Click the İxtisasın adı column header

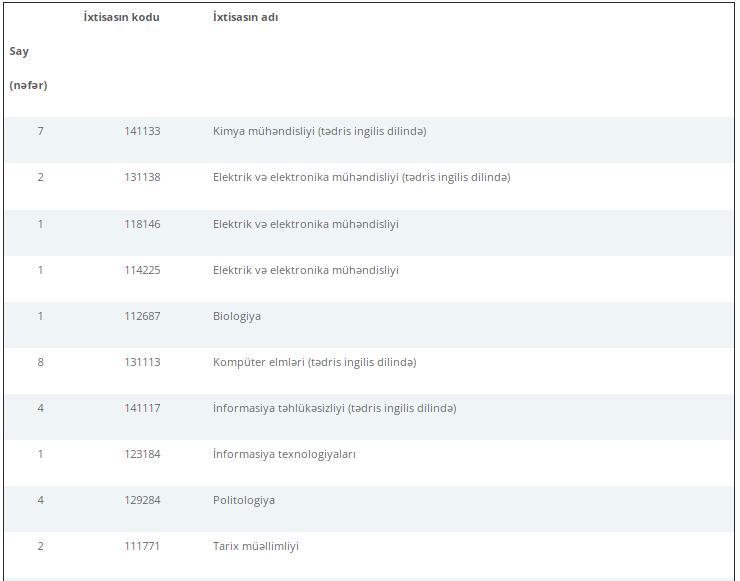coord(245,17)
